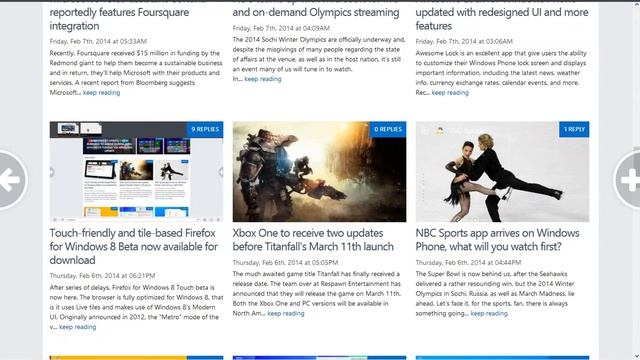Click date 'Friday, Feb 7th, 2014 at 05:33AM'
This screenshot has width=640, height=360.
point(98,41)
